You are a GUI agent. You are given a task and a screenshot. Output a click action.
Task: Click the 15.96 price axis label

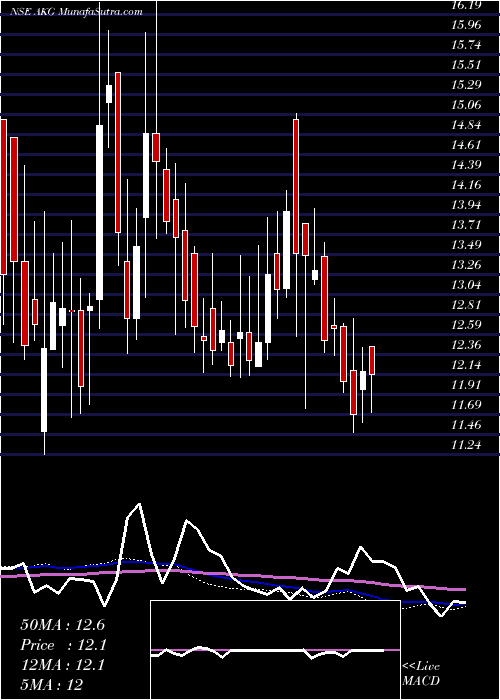[466, 25]
